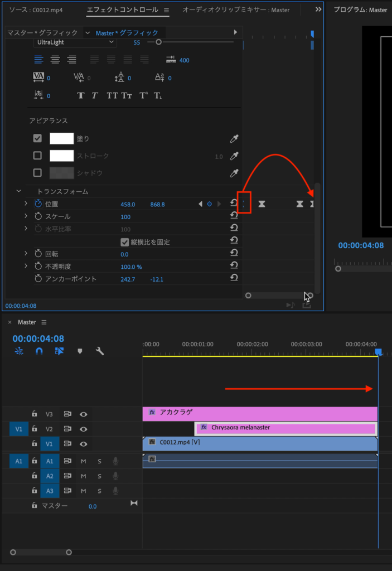
Task: Click the add marker icon in timeline
Action: click(x=80, y=351)
